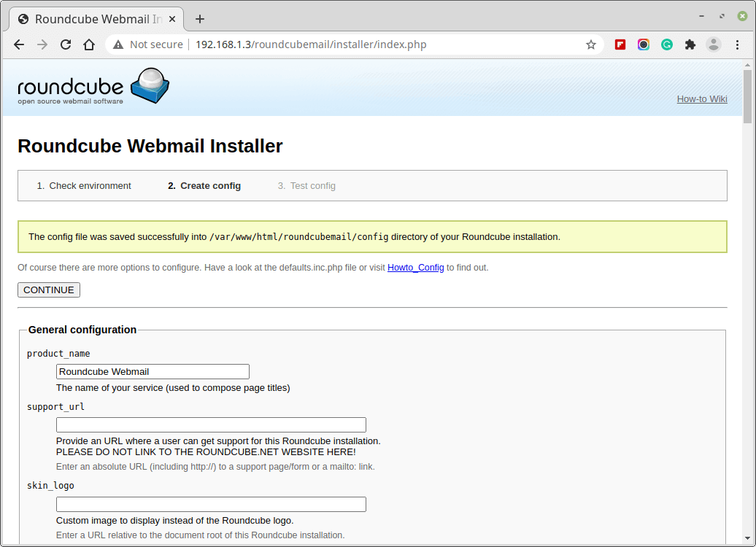Screen dimensions: 756x547
Task: Open the colorful camera extension icon
Action: point(643,44)
